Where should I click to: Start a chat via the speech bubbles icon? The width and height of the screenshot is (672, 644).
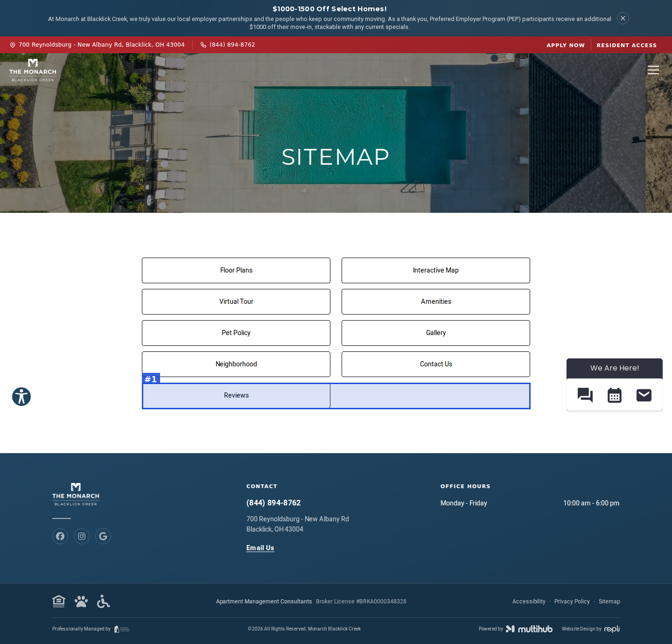[585, 395]
